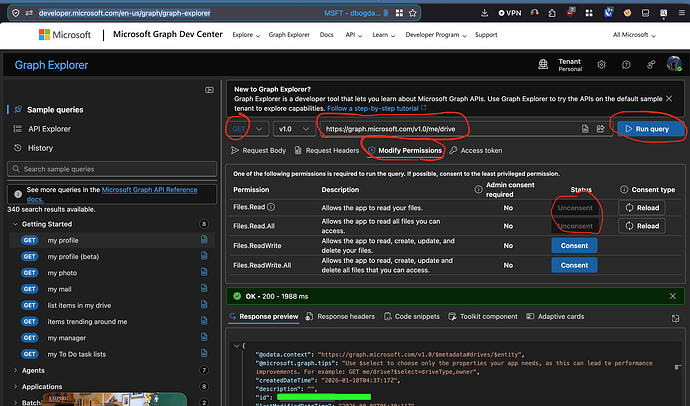
Task: Select Sample queries in the sidebar
Action: (55, 110)
